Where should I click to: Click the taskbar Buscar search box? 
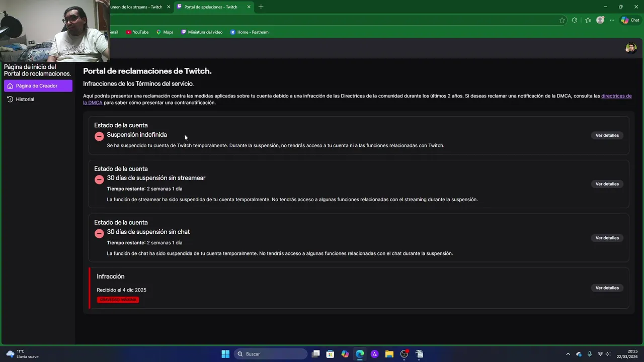(271, 354)
